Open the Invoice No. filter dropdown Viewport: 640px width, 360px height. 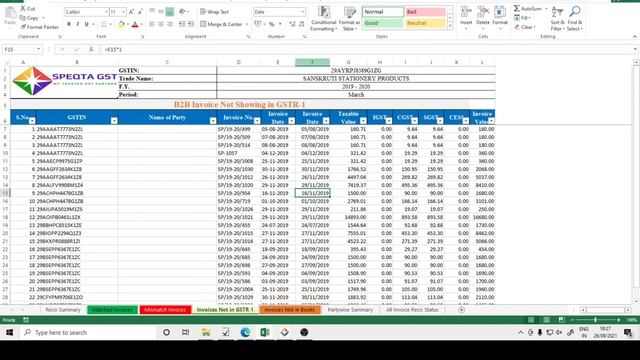[257, 121]
